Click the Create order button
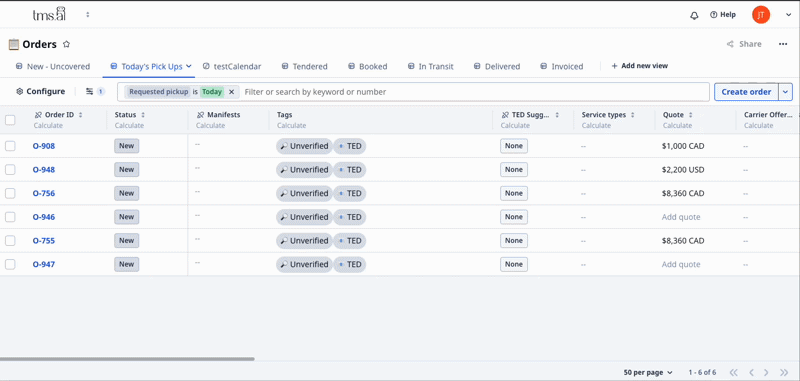The height and width of the screenshot is (381, 800). (x=746, y=92)
